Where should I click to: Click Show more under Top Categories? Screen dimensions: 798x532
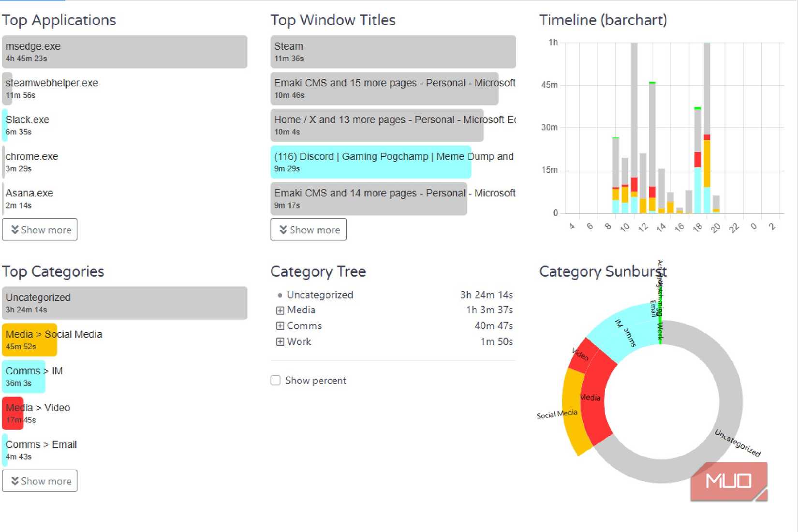click(x=40, y=481)
